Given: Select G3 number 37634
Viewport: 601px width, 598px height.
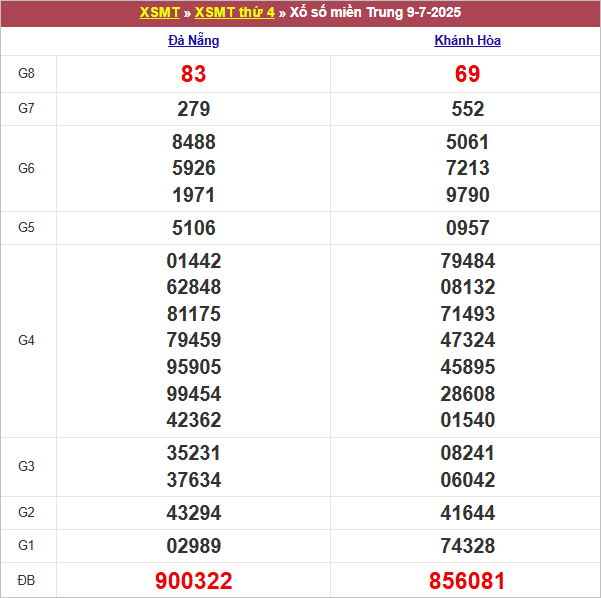Looking at the screenshot, I should [x=194, y=480].
